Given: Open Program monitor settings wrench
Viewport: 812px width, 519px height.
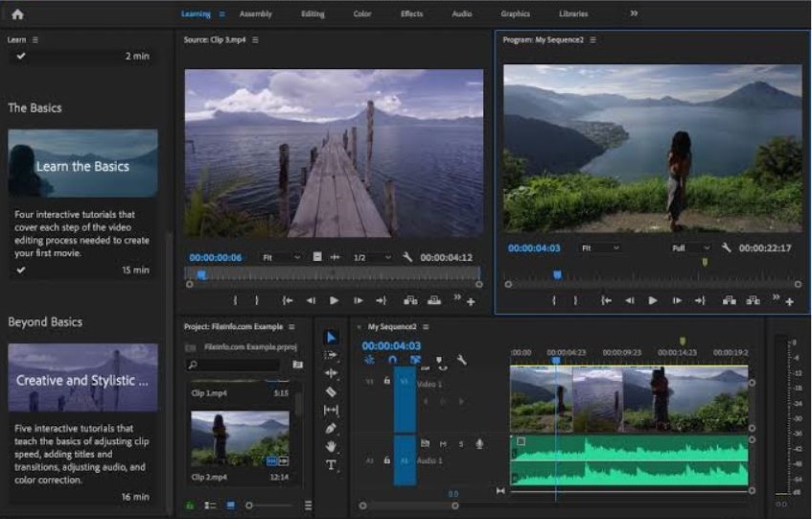Looking at the screenshot, I should 726,248.
